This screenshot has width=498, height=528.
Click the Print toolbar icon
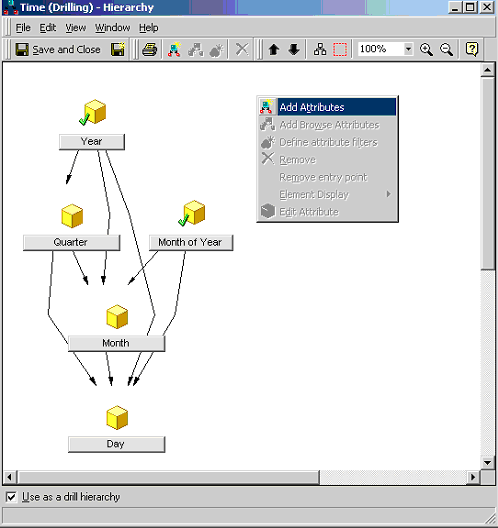150,50
